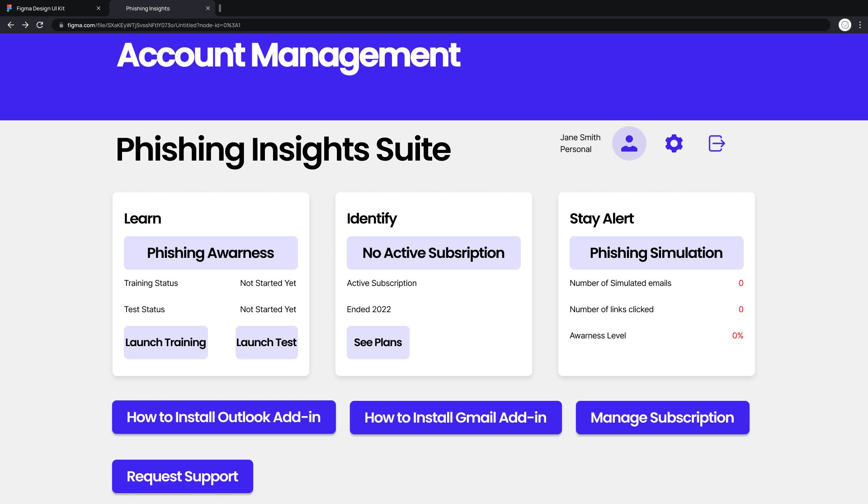The image size is (868, 504).
Task: Switch to Figma Design UI Kit tab
Action: [45, 8]
